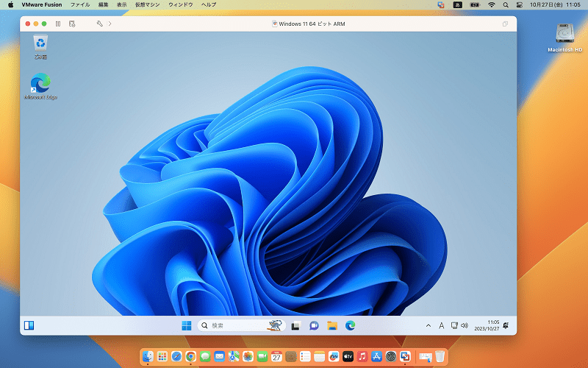
Task: Open Photos from the Dock
Action: click(x=248, y=356)
